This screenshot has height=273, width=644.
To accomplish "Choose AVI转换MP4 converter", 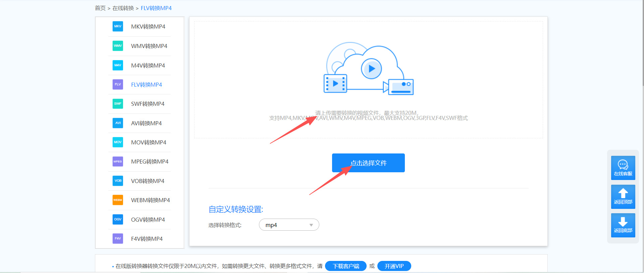I will [146, 123].
